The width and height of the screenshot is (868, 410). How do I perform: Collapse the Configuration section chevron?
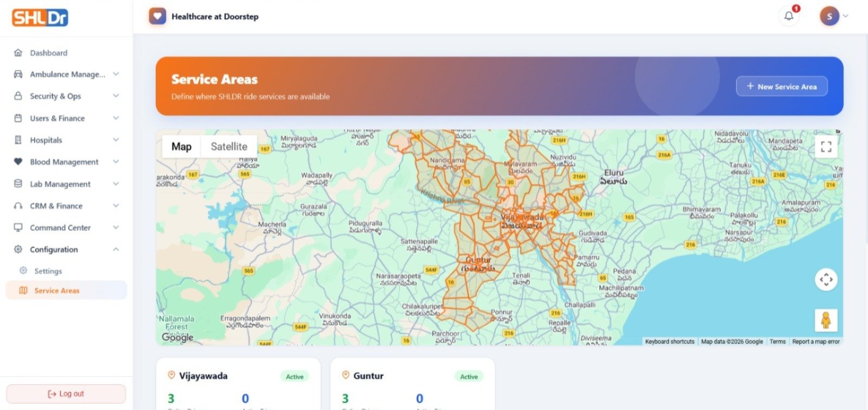pos(116,249)
